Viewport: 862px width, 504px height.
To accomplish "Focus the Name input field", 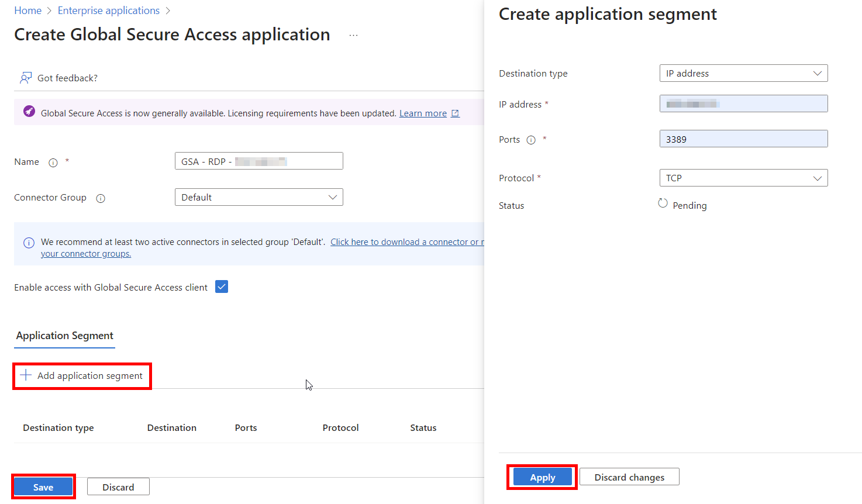I will coord(259,161).
